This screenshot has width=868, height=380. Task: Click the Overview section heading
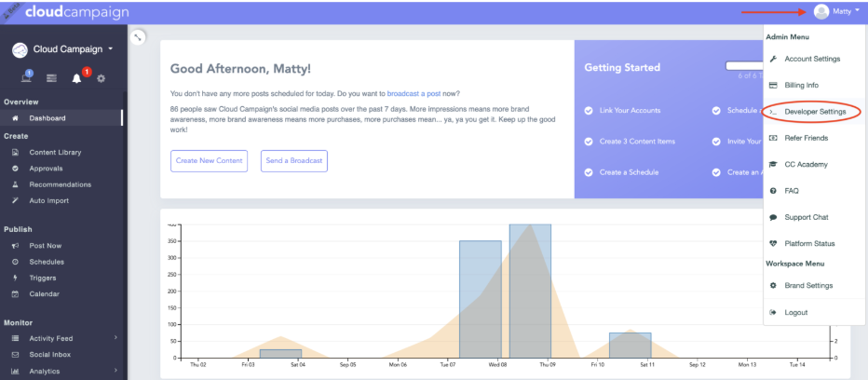(21, 102)
